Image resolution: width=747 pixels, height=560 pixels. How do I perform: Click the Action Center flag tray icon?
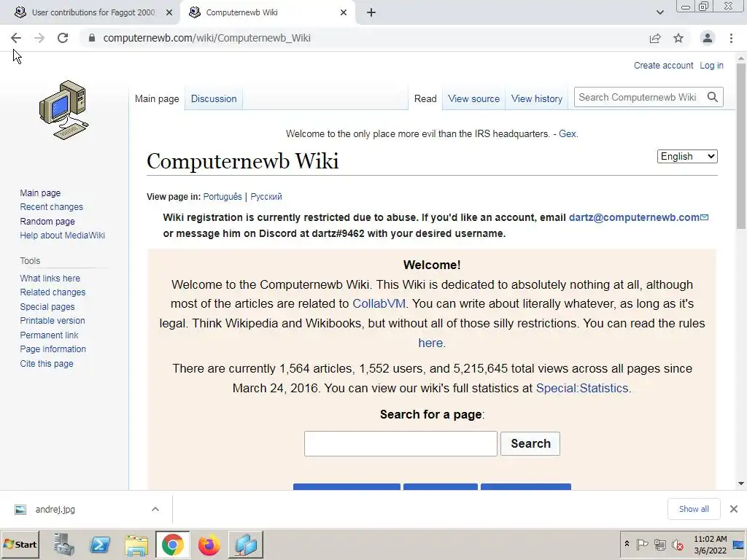(x=642, y=544)
